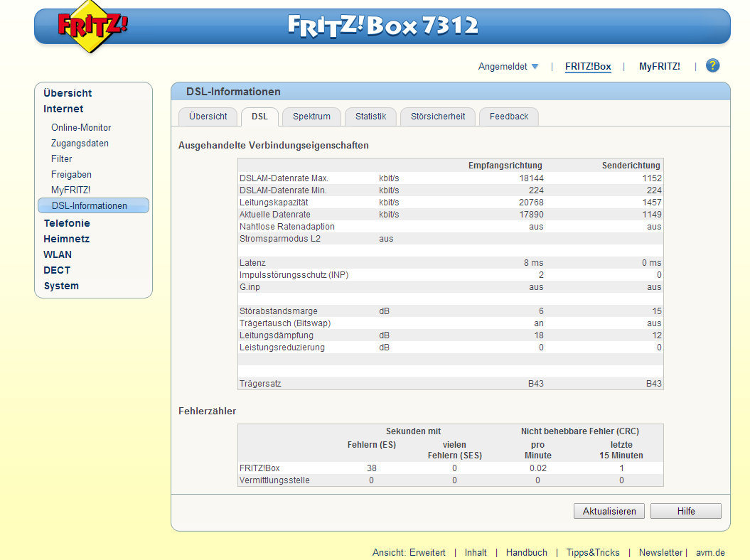The width and height of the screenshot is (750, 560).
Task: Select Internet in the left sidebar
Action: pos(63,109)
